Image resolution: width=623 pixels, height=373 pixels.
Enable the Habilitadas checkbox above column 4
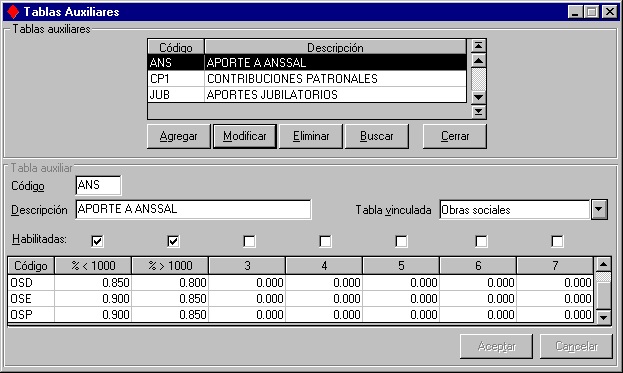[x=325, y=241]
